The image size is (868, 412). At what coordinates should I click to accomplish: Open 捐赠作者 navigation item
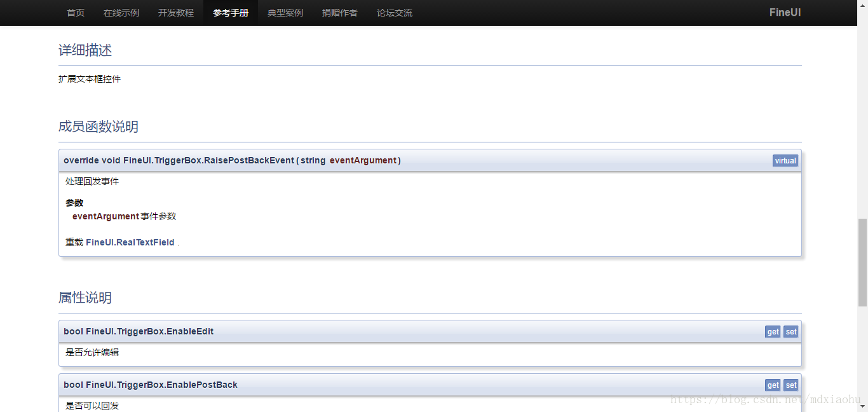[x=340, y=13]
